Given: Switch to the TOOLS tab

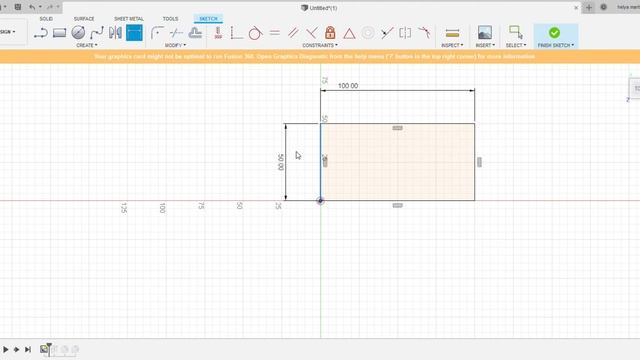Looking at the screenshot, I should (x=170, y=19).
